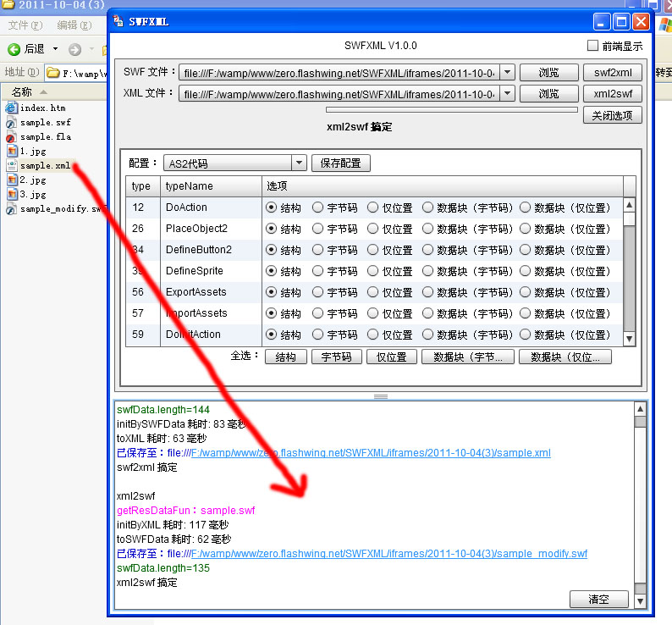Click the 保存配置 button

pyautogui.click(x=341, y=163)
